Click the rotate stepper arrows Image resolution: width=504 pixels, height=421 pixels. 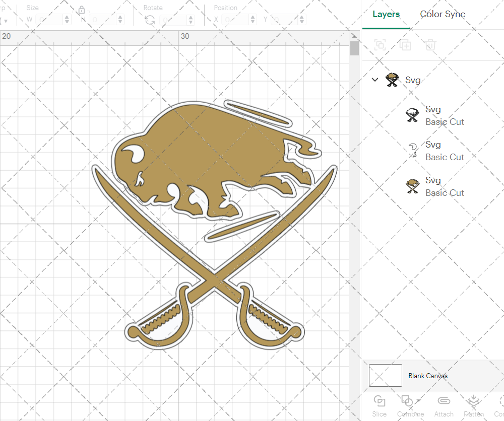tap(191, 20)
